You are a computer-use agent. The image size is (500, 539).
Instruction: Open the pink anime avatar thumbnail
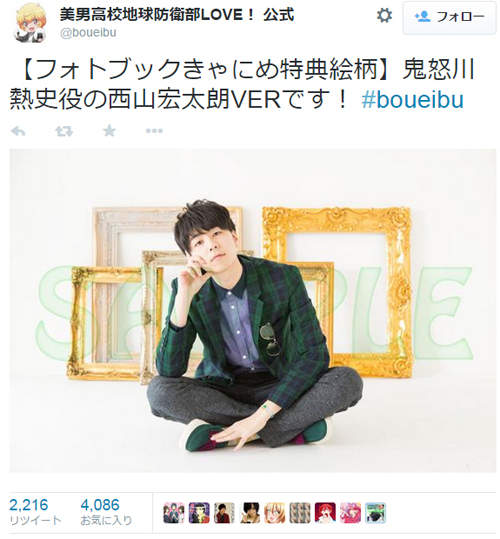tap(351, 513)
